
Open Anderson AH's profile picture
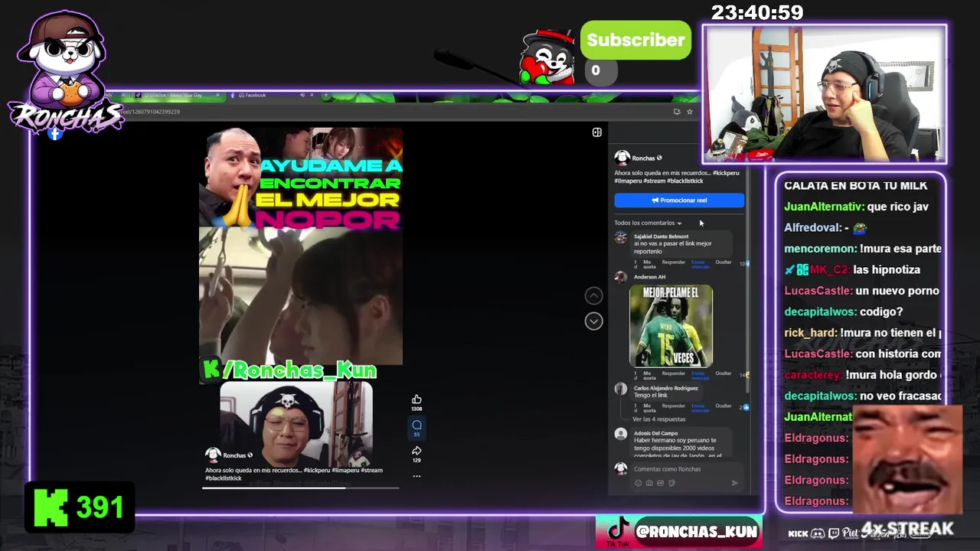(x=621, y=278)
